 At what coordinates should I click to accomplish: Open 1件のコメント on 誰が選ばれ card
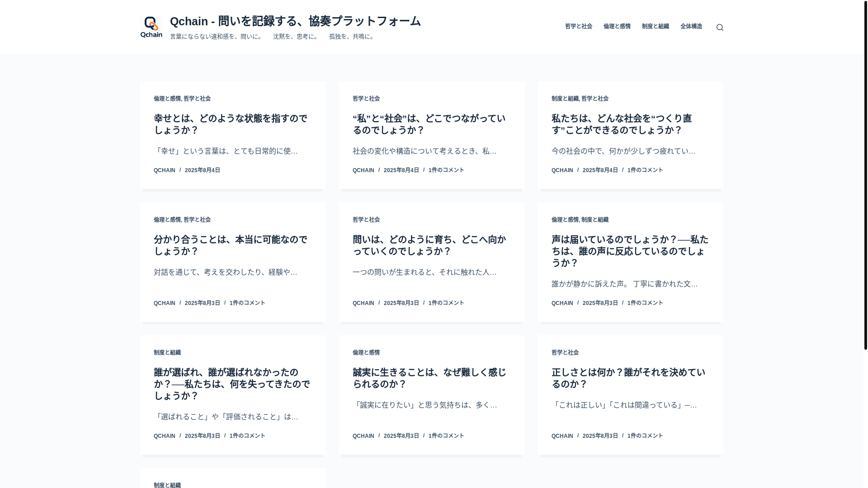247,436
